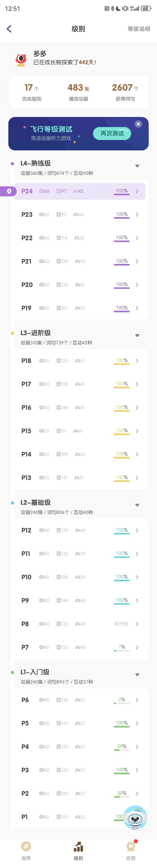Image resolution: width=157 pixels, height=868 pixels.
Task: Select the 级别 bar-chart tab
Action: [x=78, y=851]
